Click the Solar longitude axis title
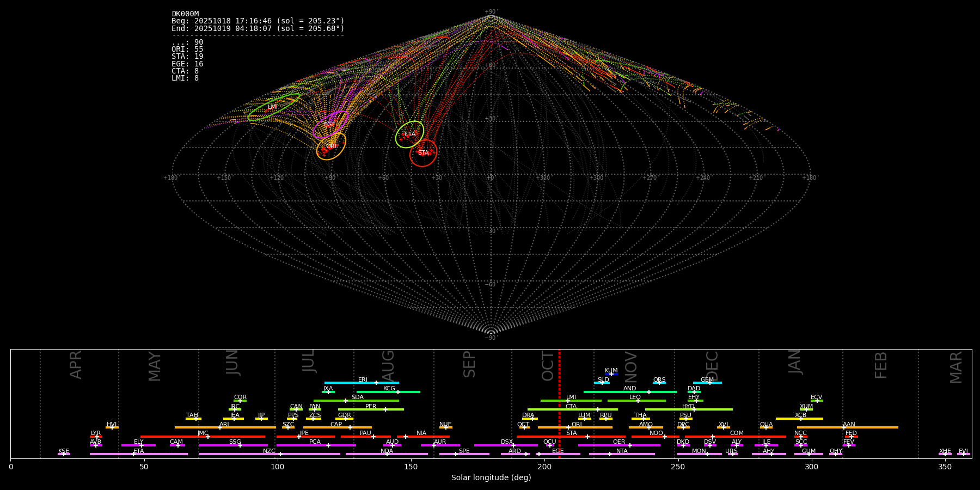Image resolution: width=980 pixels, height=490 pixels. coord(491,477)
